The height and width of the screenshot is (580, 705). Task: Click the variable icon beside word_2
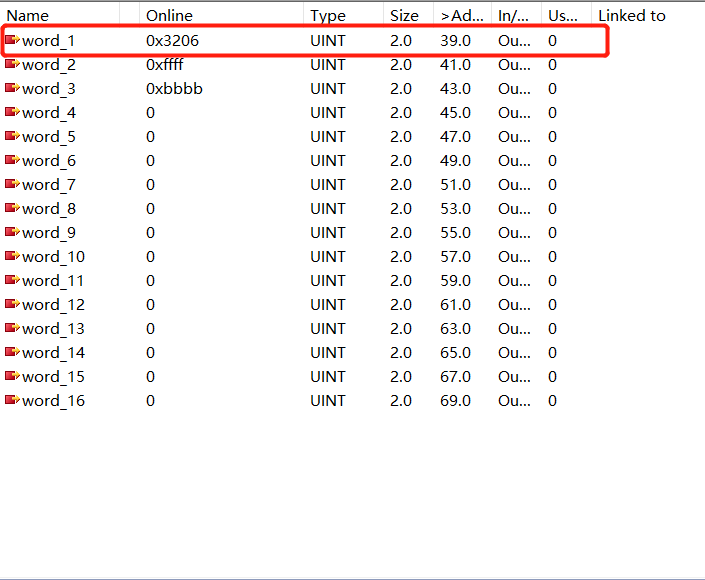pos(12,64)
